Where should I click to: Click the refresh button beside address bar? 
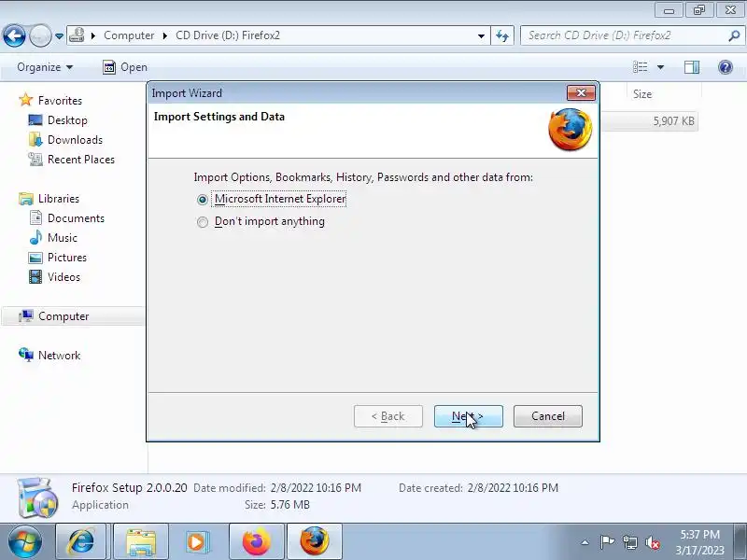(x=502, y=35)
